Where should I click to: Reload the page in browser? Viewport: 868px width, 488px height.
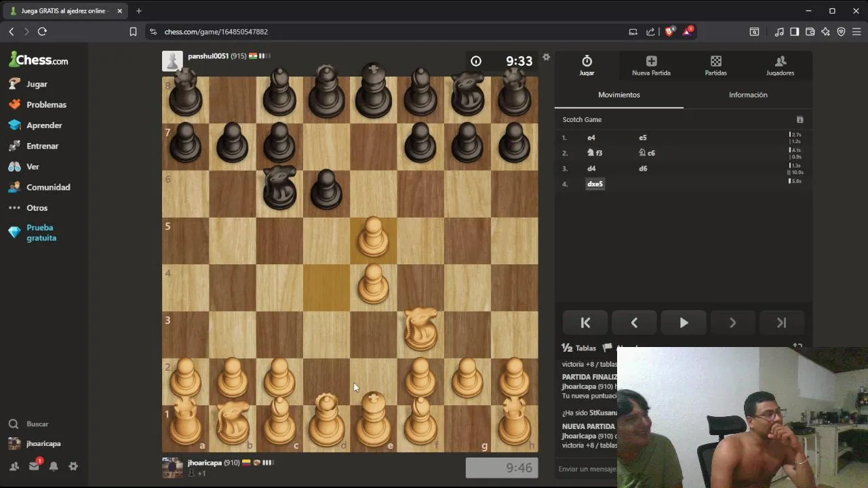click(42, 32)
